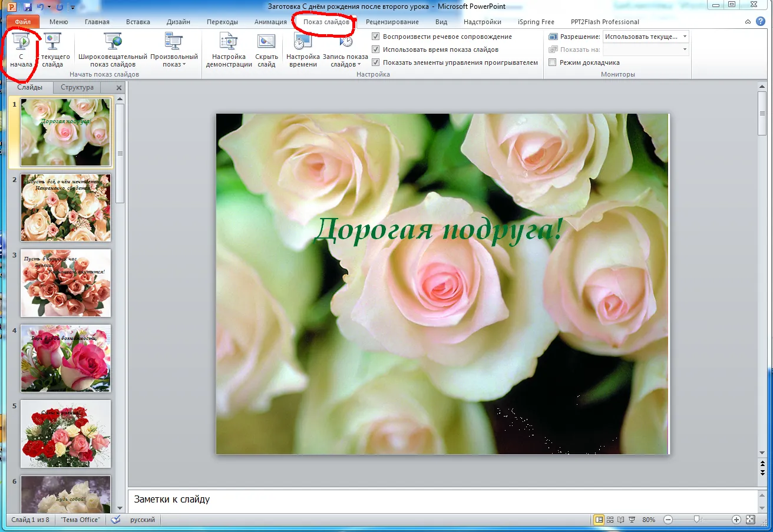The height and width of the screenshot is (532, 773).
Task: Toggle Использовать время показа слайдов checkbox
Action: tap(375, 49)
